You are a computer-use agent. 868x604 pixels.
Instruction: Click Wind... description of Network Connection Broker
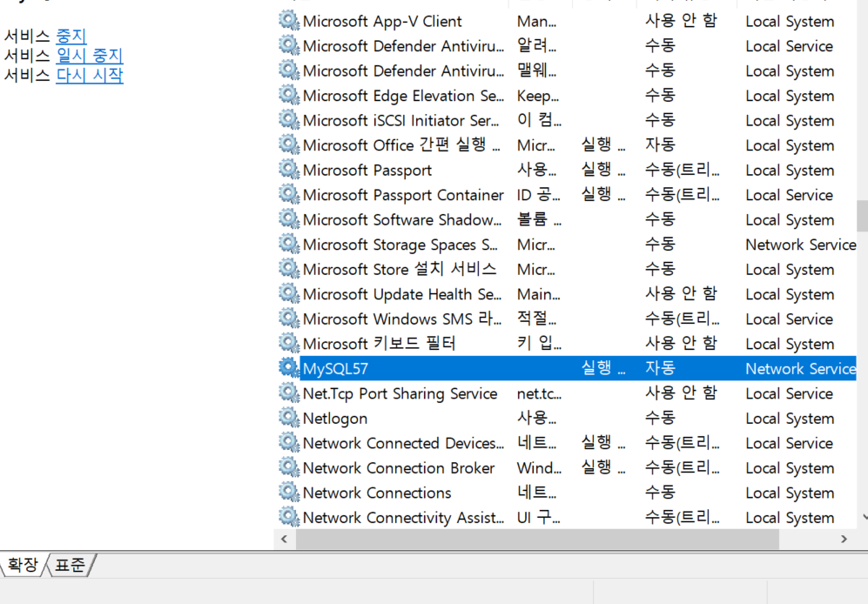[x=539, y=468]
